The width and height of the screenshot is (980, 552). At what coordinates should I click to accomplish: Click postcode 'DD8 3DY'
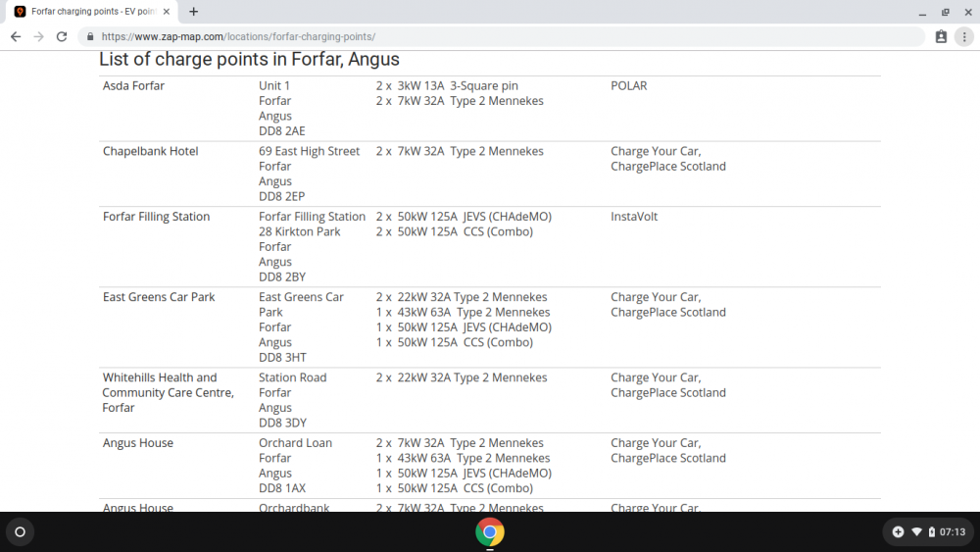click(x=282, y=423)
